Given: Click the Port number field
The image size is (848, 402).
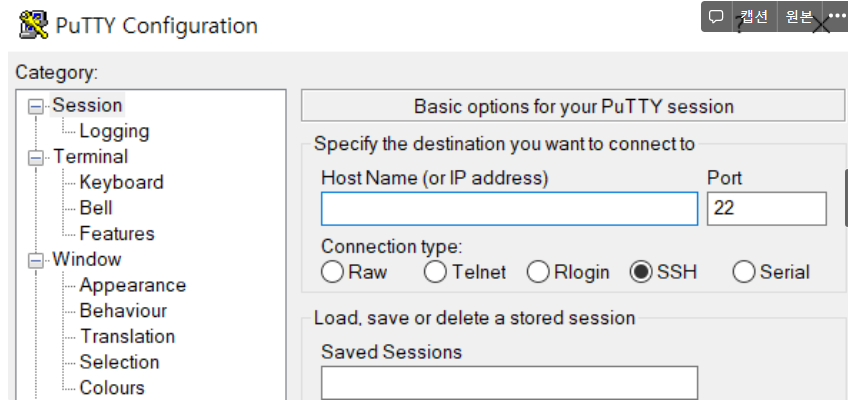Looking at the screenshot, I should point(766,209).
